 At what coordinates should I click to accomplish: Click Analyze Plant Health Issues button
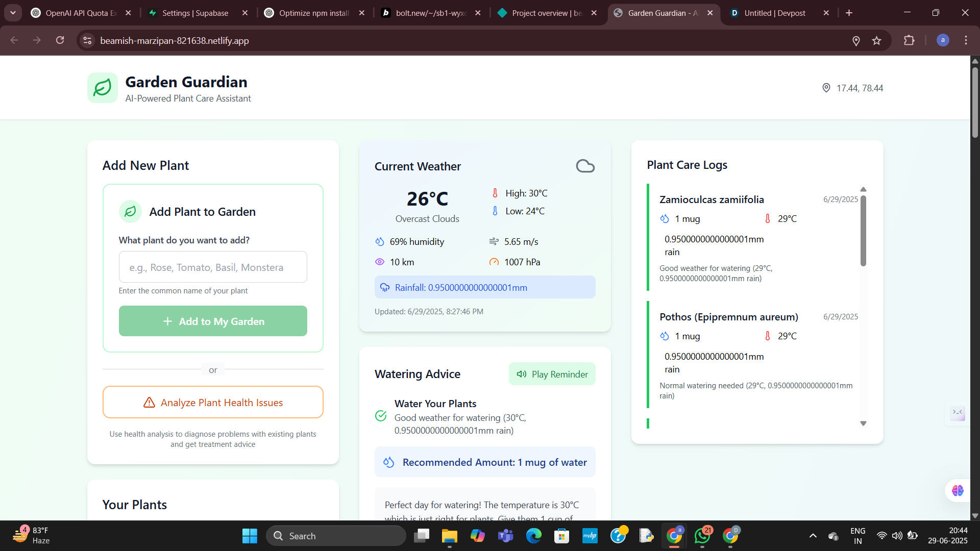(213, 403)
